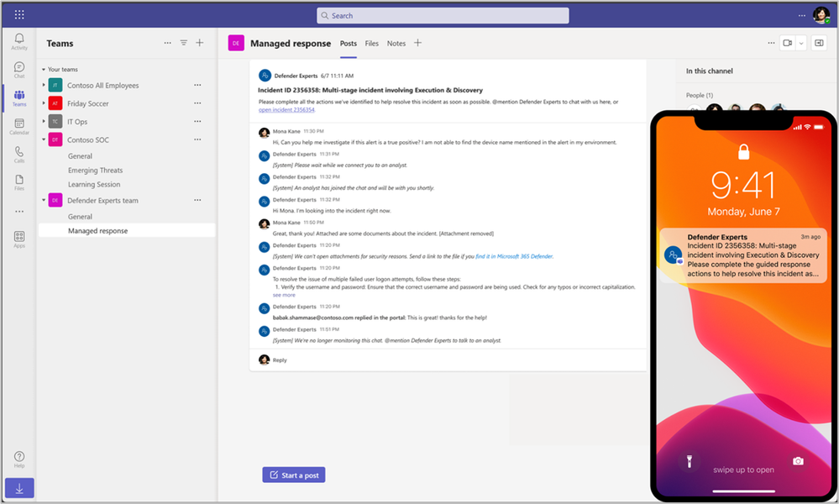The width and height of the screenshot is (839, 504).
Task: Click the download desktop app button
Action: (19, 488)
